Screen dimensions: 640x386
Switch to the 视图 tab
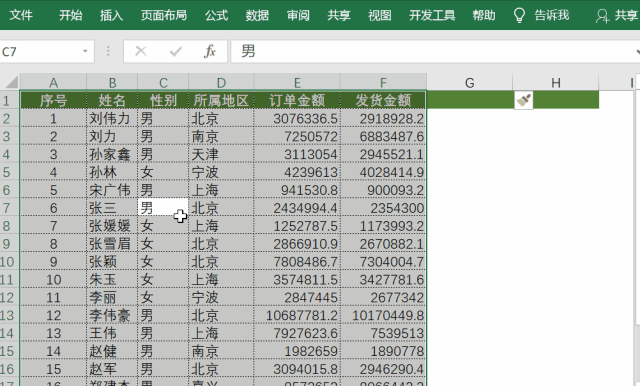(380, 16)
